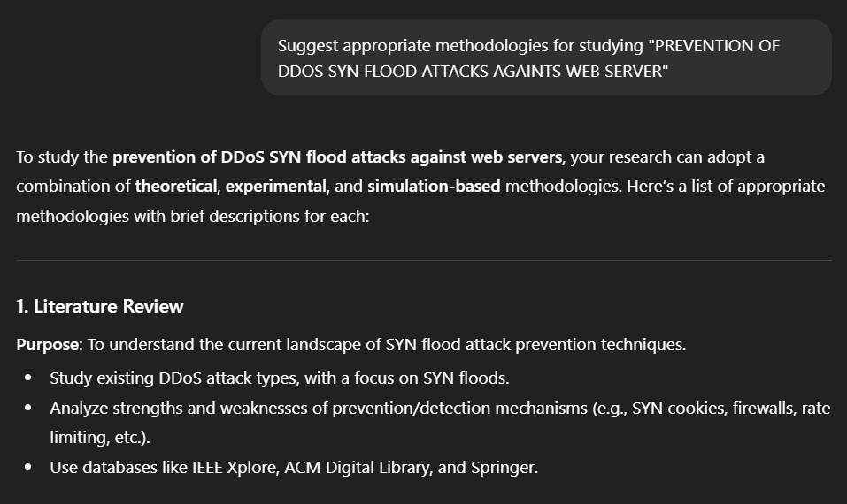This screenshot has width=847, height=504.
Task: Click the bold term "simulation-based"
Action: pos(434,187)
